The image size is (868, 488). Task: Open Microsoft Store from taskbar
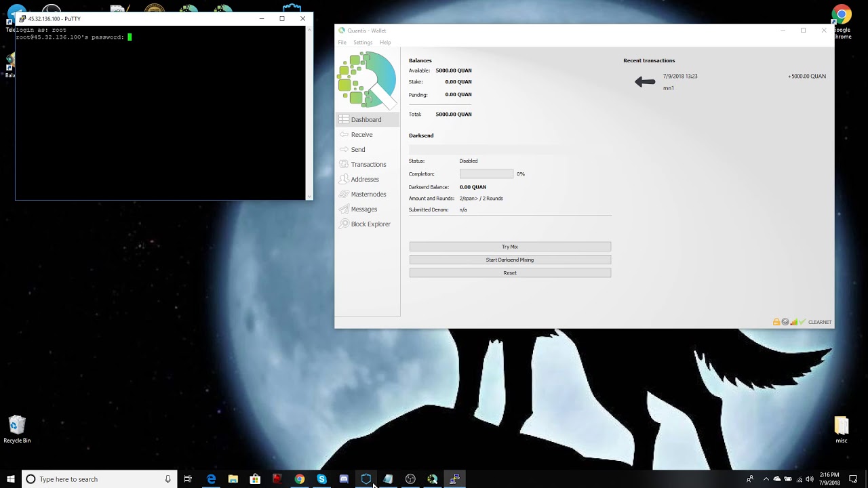pos(255,479)
